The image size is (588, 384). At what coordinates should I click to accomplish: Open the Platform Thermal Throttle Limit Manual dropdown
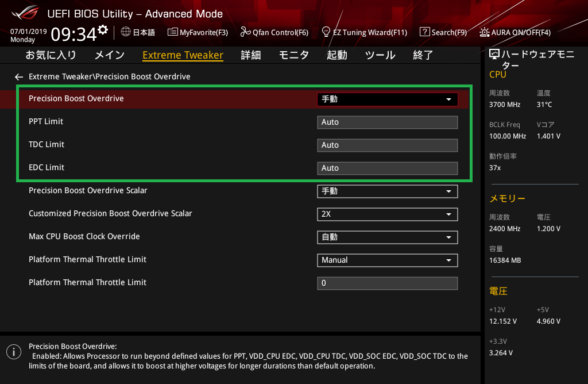(x=387, y=260)
